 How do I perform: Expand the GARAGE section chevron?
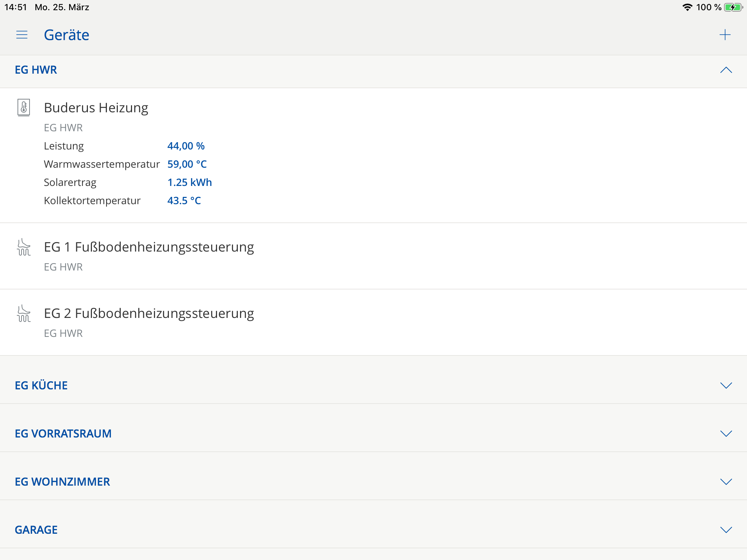coord(726,530)
